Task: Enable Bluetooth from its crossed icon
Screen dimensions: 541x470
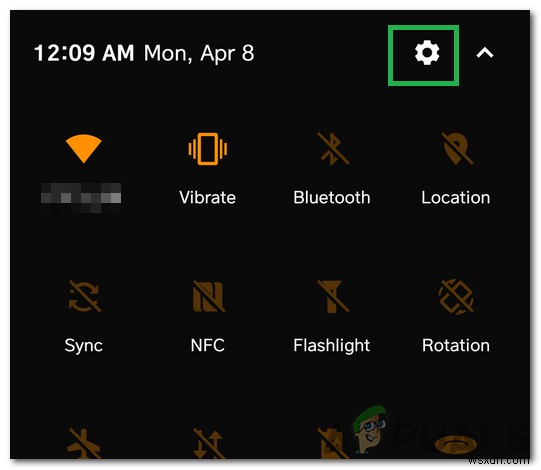Action: [x=333, y=149]
